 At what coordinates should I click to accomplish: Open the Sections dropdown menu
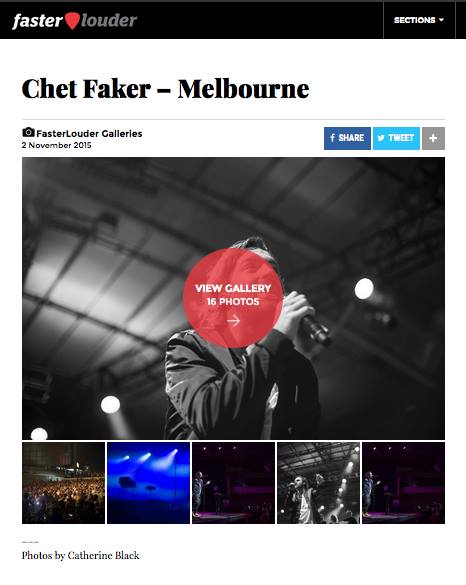[419, 20]
